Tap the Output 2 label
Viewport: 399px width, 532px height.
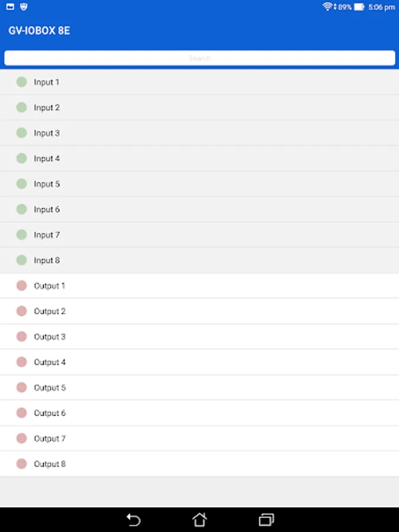(50, 311)
